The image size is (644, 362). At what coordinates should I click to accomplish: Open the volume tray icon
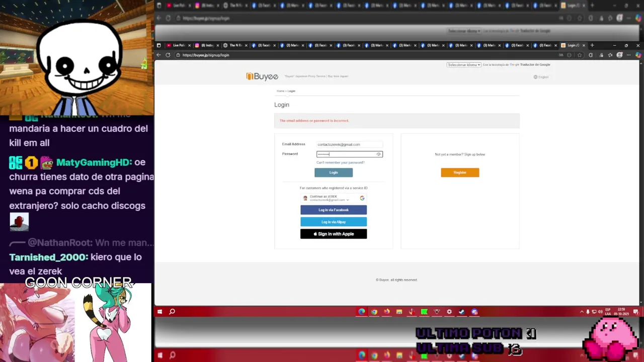click(x=600, y=312)
